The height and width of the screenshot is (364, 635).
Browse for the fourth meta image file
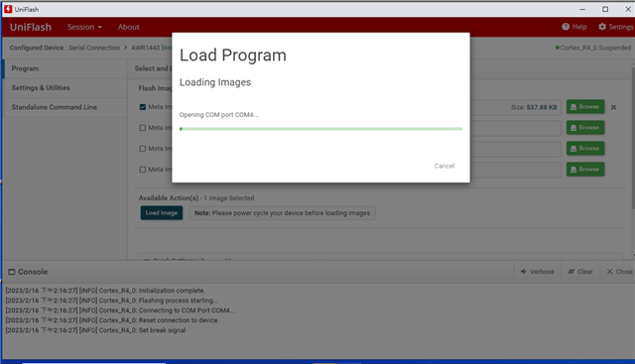(x=585, y=170)
